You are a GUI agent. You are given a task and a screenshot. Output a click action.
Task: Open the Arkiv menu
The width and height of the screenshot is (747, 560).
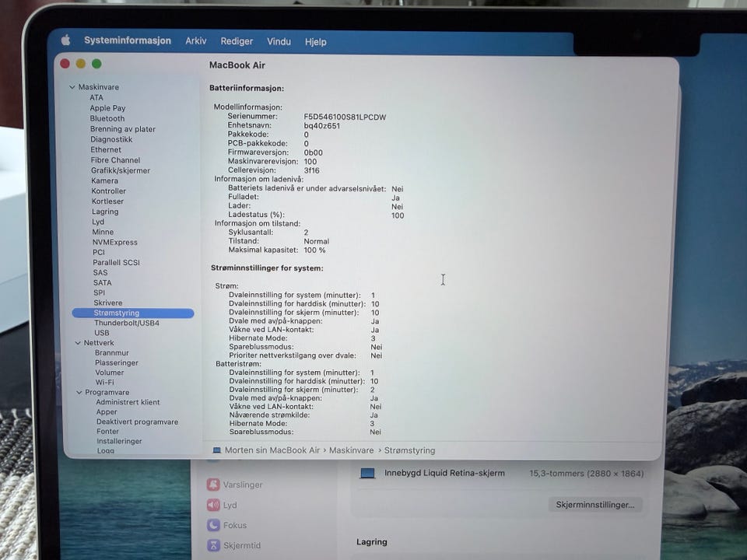coord(196,41)
